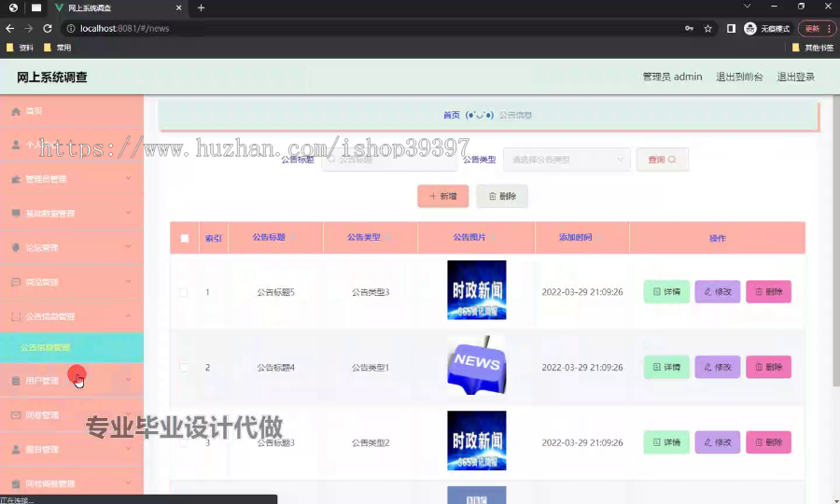View site information icon beside localhost URL
The width and height of the screenshot is (840, 504).
[x=70, y=28]
